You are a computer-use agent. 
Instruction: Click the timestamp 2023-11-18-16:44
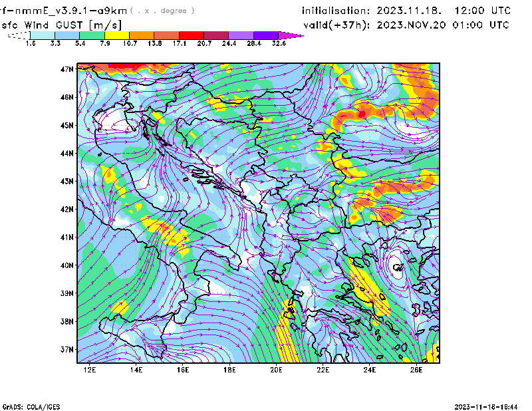point(486,407)
